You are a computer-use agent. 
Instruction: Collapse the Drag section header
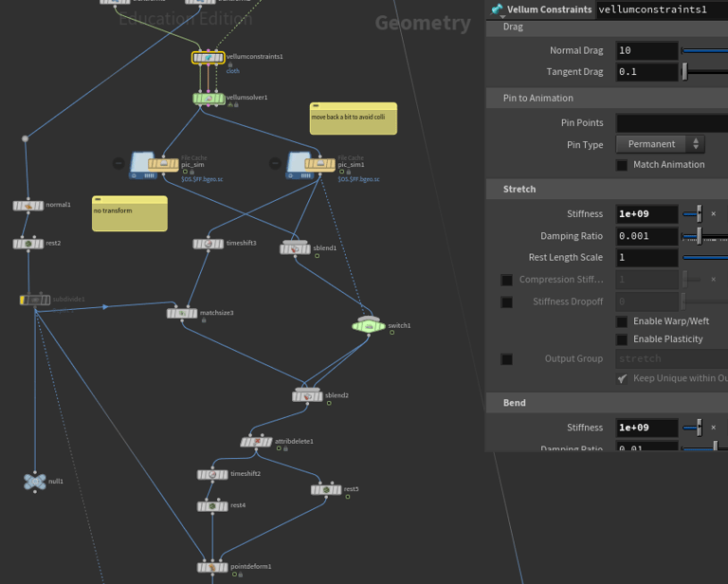pos(607,27)
